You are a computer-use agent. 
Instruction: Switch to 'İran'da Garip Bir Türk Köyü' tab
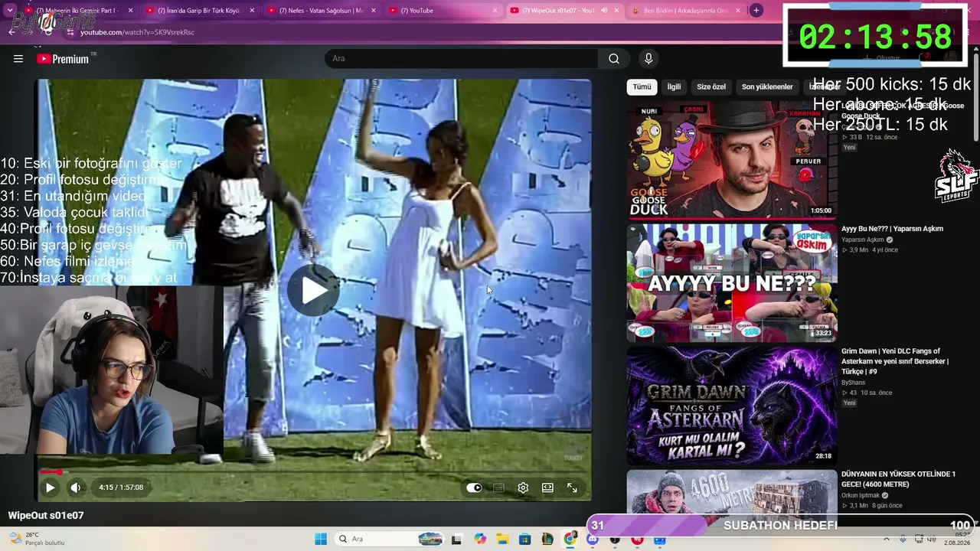click(198, 11)
